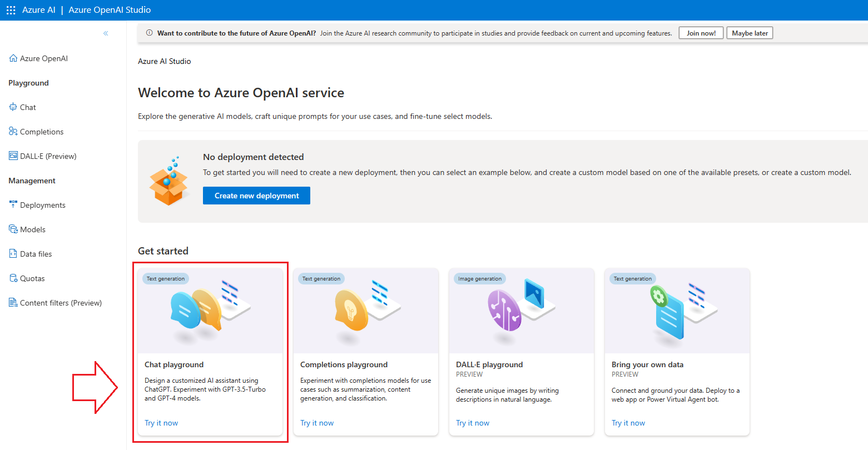Select Bring your own data card image
This screenshot has width=868, height=450.
click(677, 311)
